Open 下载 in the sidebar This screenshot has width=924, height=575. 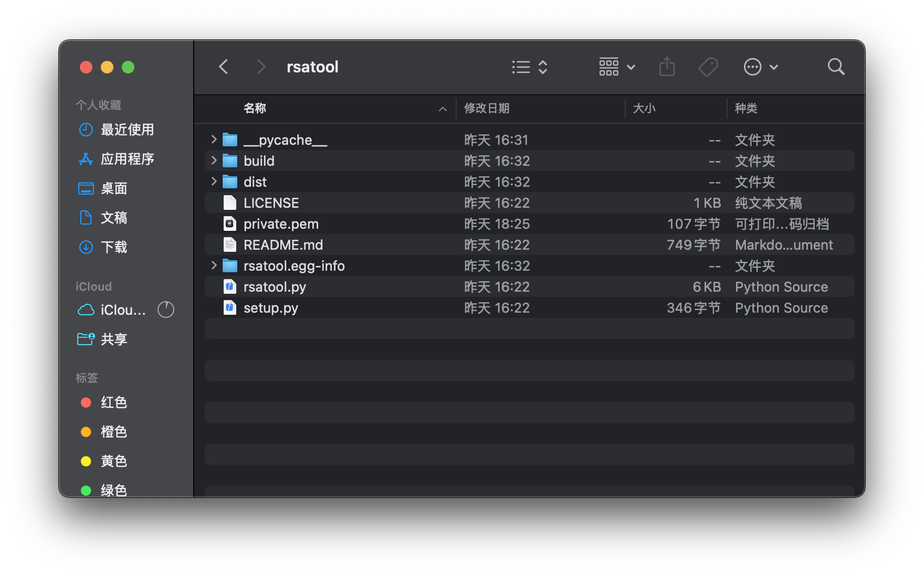point(103,247)
